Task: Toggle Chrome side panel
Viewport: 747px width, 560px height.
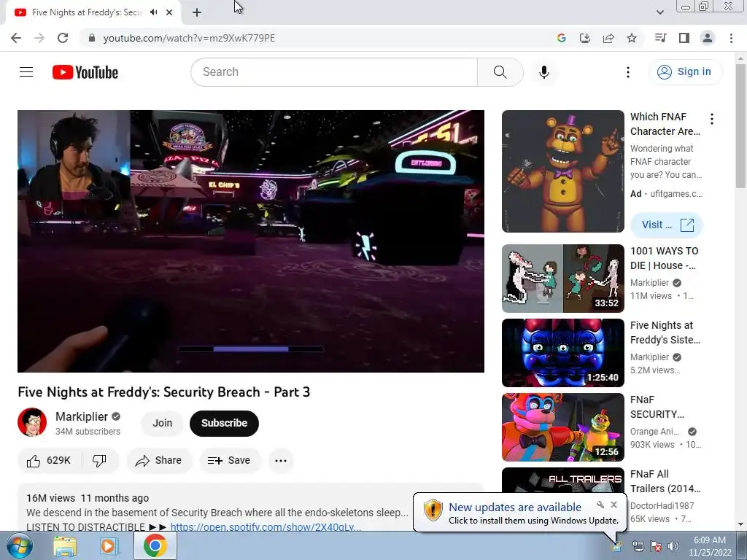Action: (x=684, y=38)
